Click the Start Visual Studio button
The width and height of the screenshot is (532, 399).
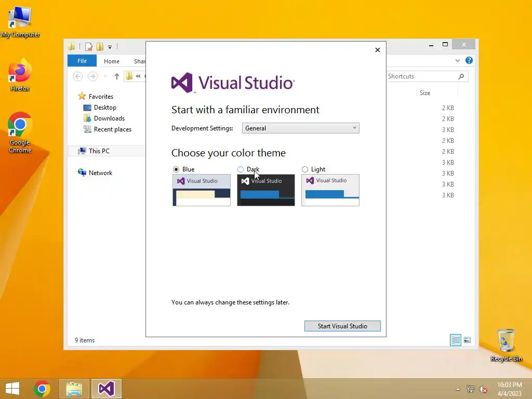point(342,326)
